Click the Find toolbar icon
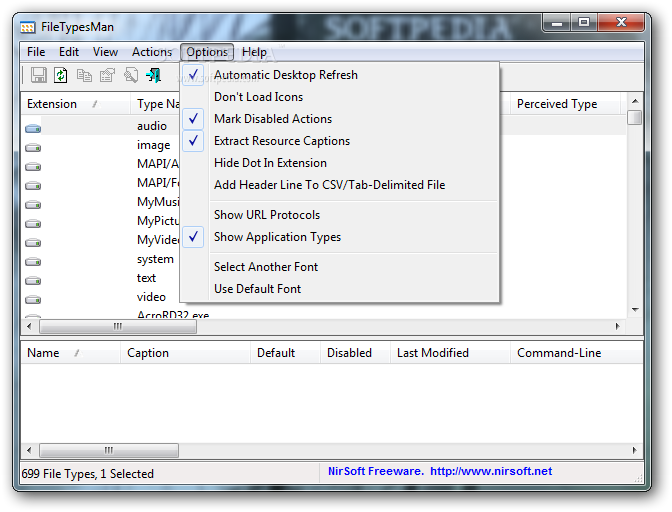Image resolution: width=672 pixels, height=512 pixels. [131, 75]
